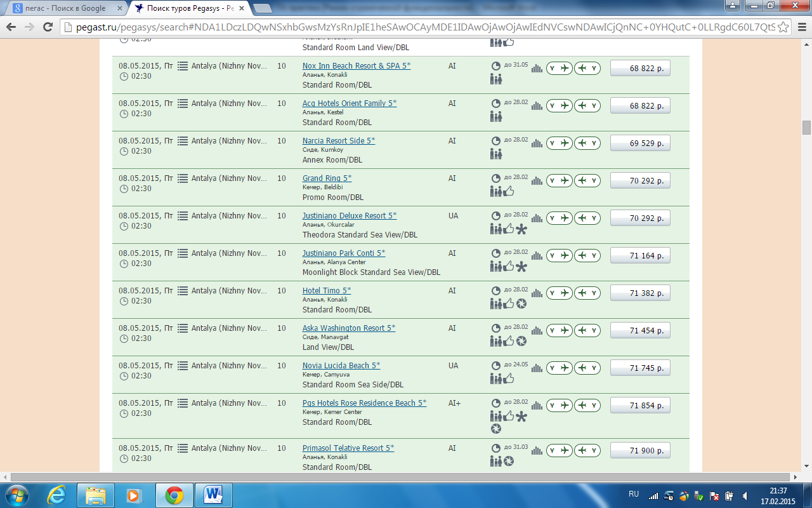This screenshot has width=812, height=508.
Task: Click RU language indicator in taskbar
Action: coord(633,494)
